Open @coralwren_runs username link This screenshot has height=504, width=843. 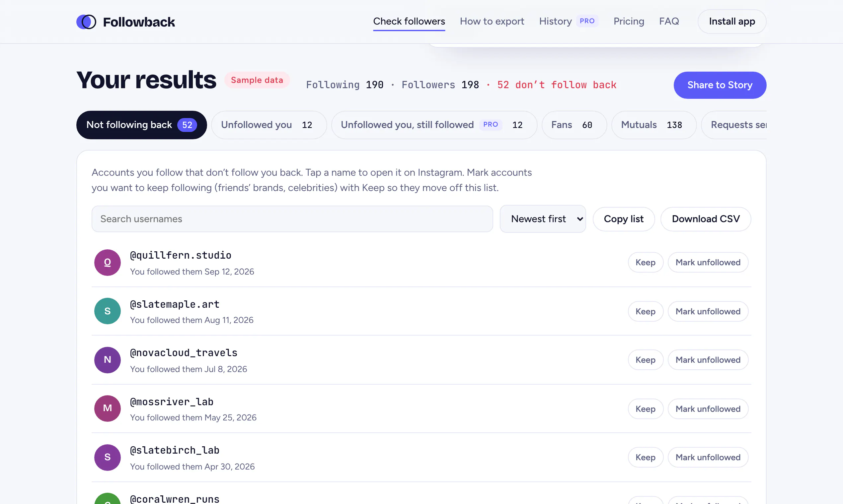point(175,499)
